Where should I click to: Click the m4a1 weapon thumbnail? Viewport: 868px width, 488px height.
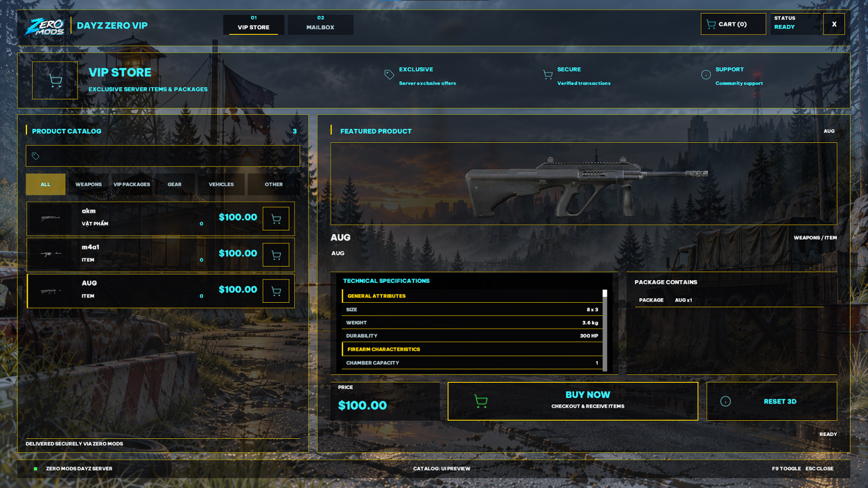[x=50, y=254]
